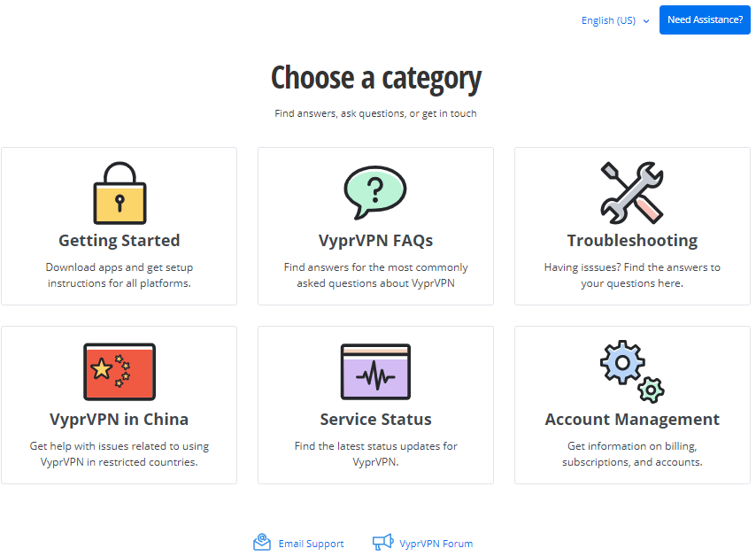Visit the VyprVPN Forum link
This screenshot has height=556, width=756.
(436, 544)
